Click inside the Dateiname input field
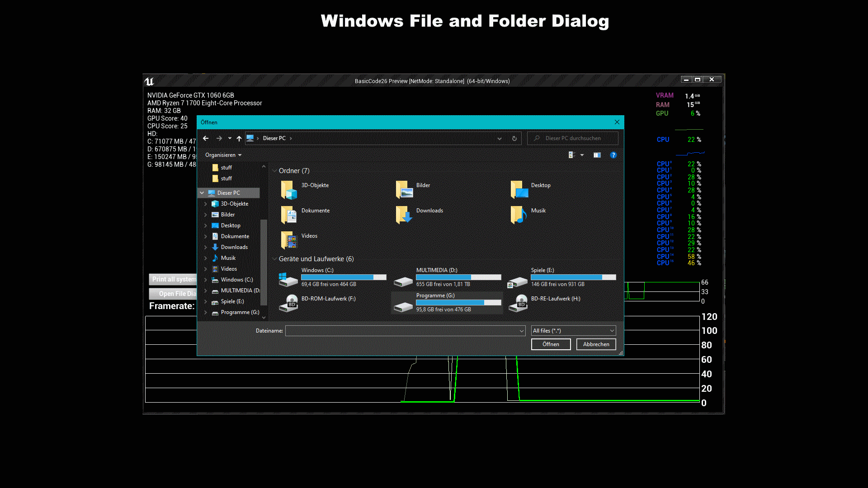The height and width of the screenshot is (488, 868). [402, 330]
